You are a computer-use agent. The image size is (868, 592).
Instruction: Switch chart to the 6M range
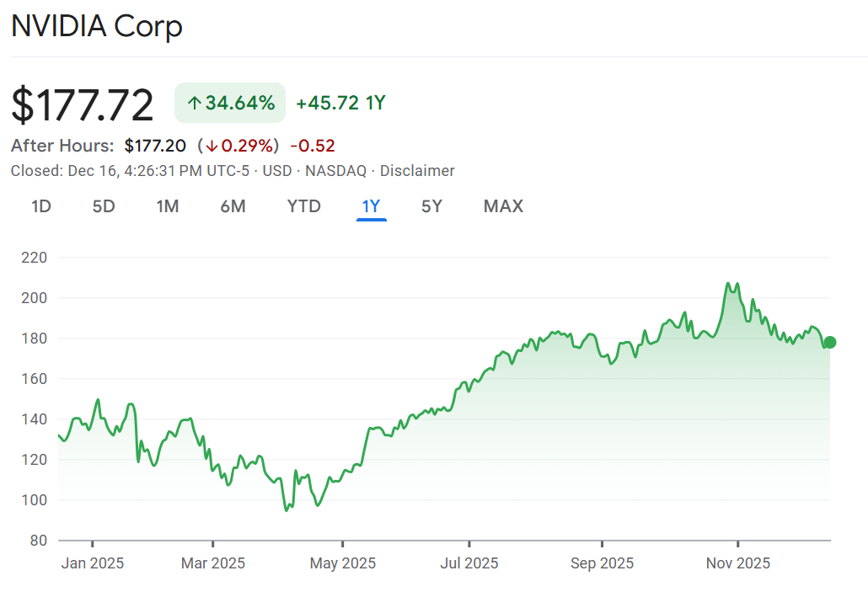tap(233, 206)
